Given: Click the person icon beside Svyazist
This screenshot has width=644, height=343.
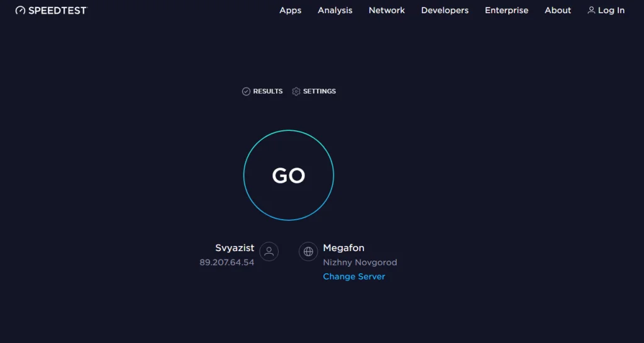Looking at the screenshot, I should (x=269, y=251).
